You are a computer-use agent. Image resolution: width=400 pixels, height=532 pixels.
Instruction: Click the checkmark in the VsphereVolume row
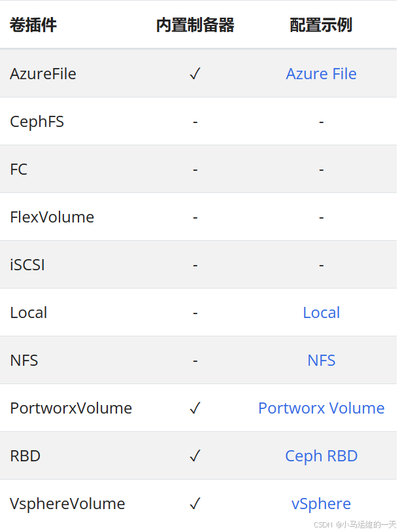pyautogui.click(x=195, y=503)
